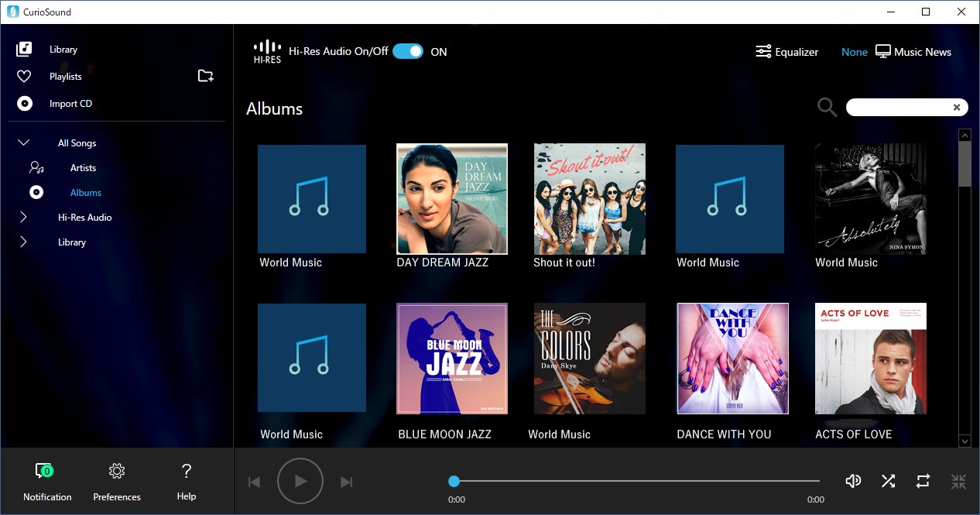Click the Playlists heart icon
Image resolution: width=980 pixels, height=515 pixels.
tap(24, 76)
